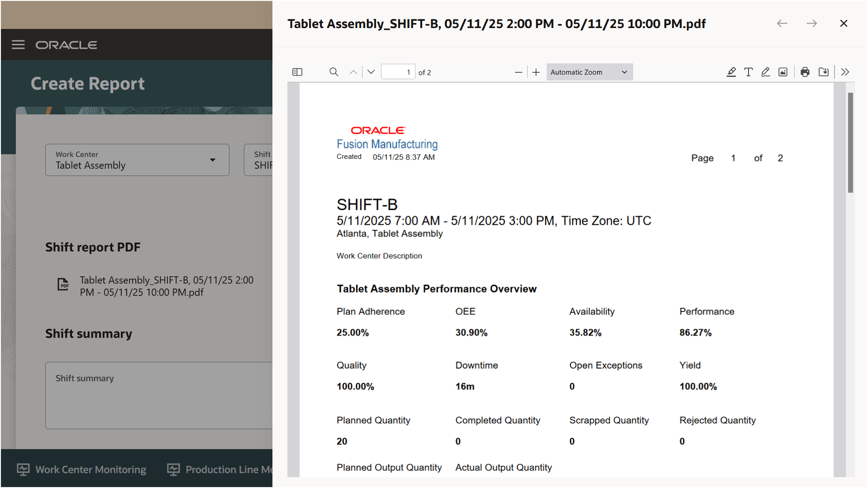
Task: Zoom in on the PDF page
Action: point(536,71)
